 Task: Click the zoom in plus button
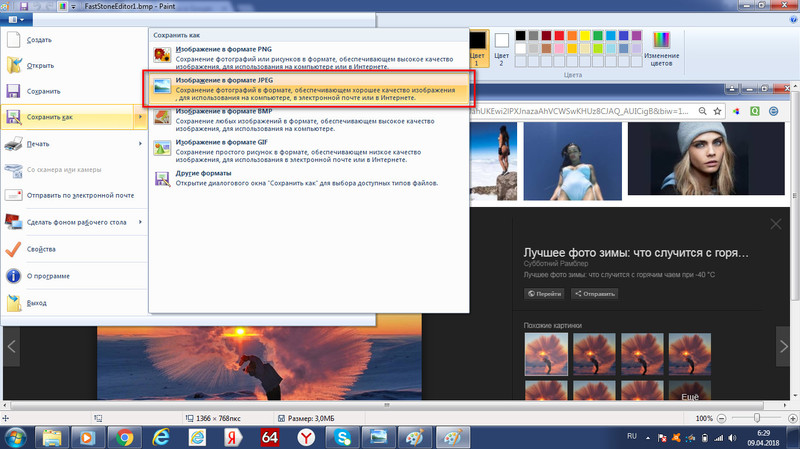coord(793,418)
